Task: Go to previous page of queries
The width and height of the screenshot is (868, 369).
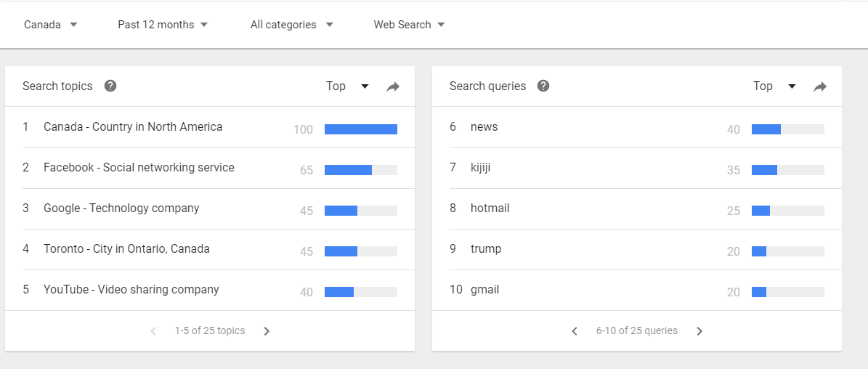Action: pos(575,331)
